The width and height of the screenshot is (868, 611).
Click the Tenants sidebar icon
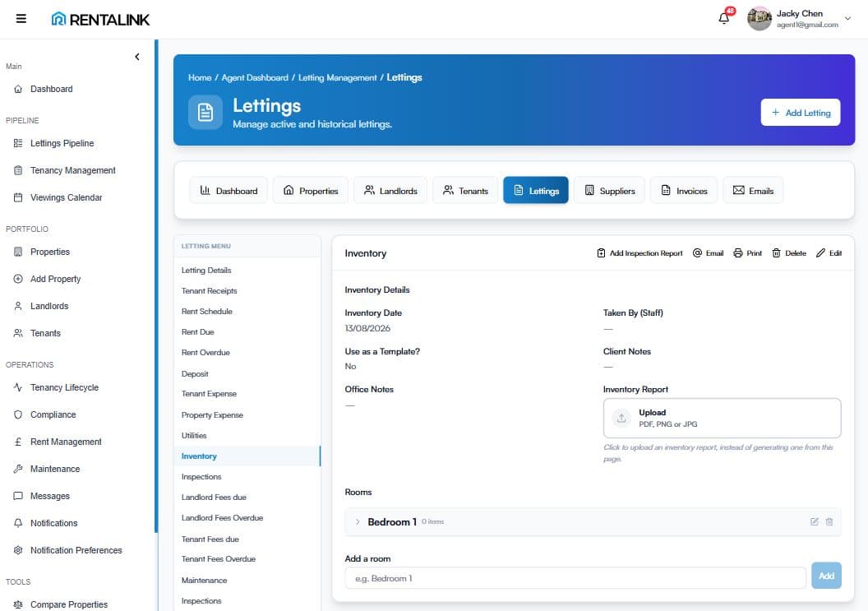point(18,334)
